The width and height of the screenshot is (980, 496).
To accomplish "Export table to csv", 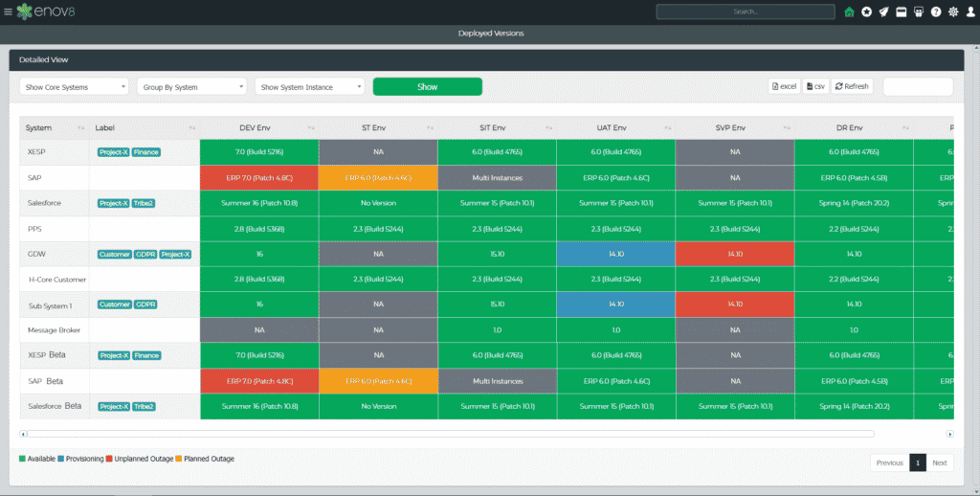I will [x=815, y=86].
